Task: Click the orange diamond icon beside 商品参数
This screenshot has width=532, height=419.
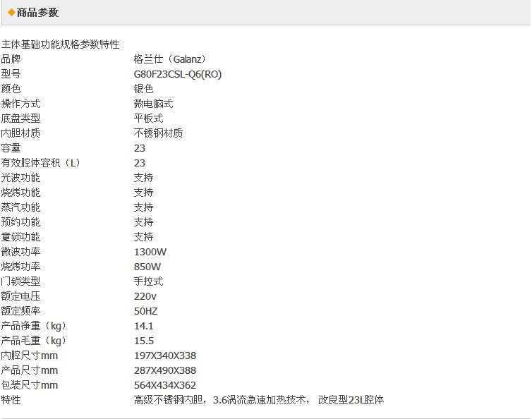Action: tap(11, 13)
